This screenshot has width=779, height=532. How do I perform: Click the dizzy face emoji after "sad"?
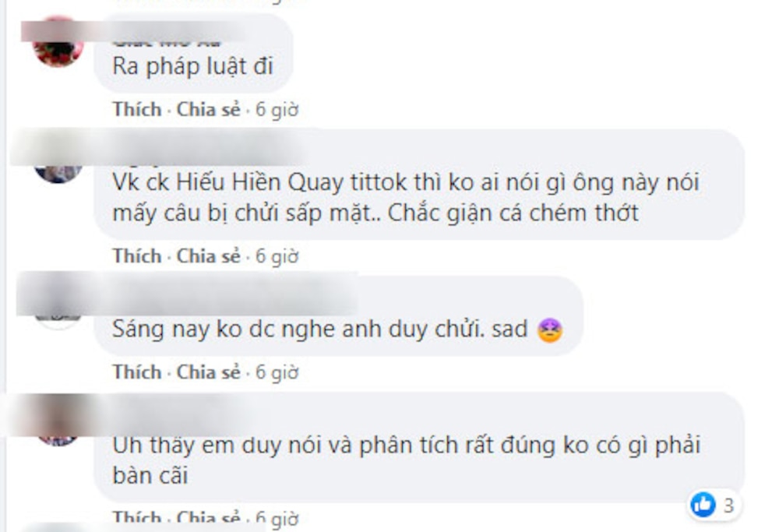[x=549, y=330]
